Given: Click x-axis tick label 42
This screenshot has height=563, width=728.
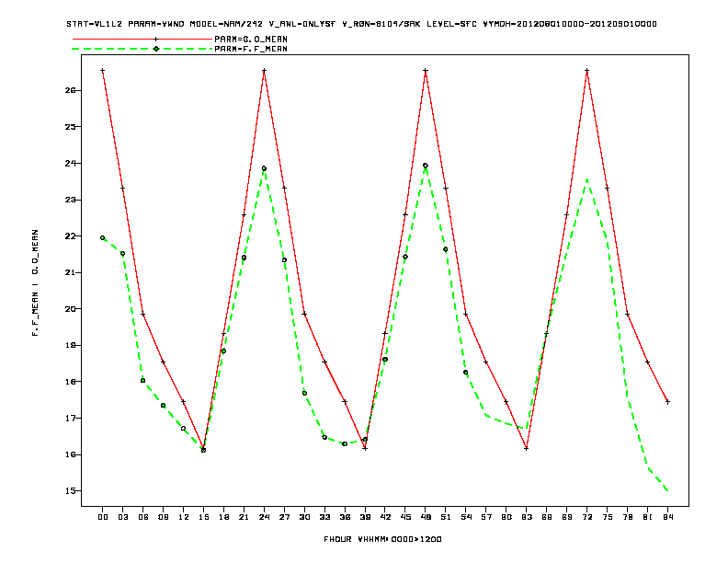Looking at the screenshot, I should [385, 517].
